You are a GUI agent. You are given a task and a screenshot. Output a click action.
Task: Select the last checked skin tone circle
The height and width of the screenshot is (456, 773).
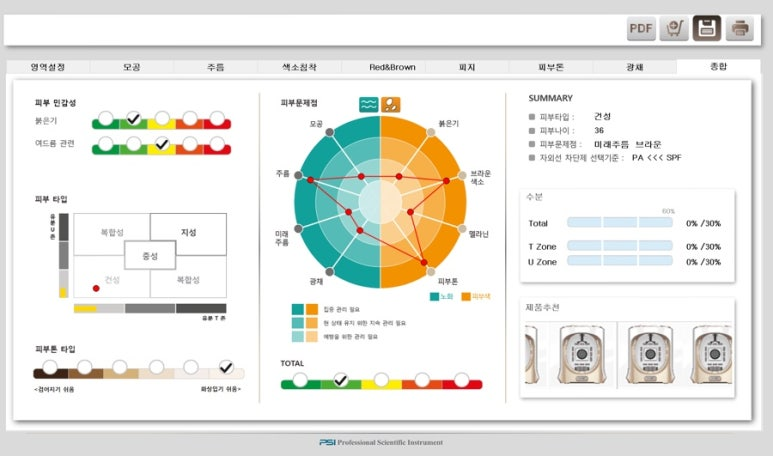(226, 367)
